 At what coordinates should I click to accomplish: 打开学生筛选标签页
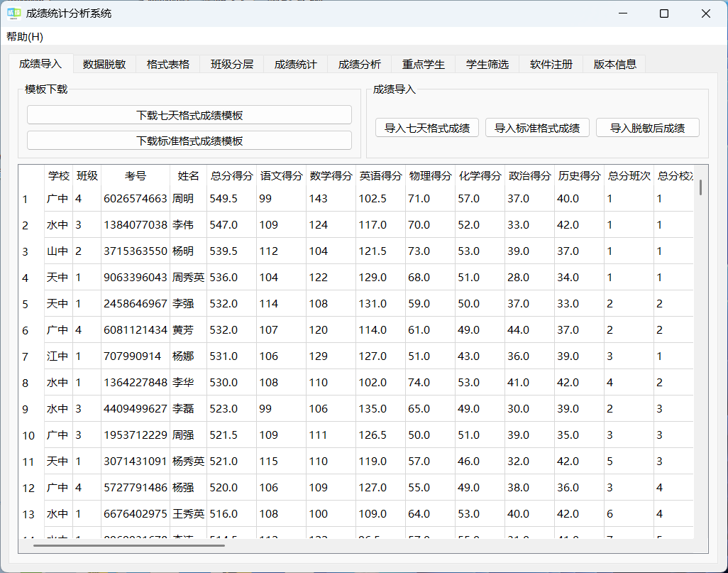[486, 63]
